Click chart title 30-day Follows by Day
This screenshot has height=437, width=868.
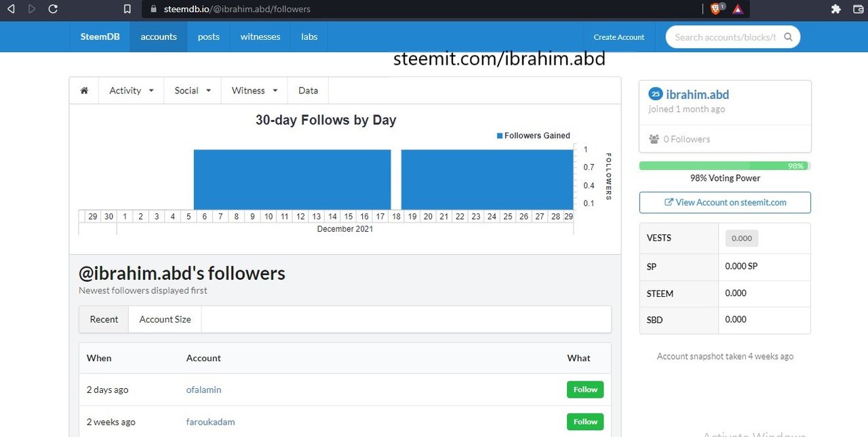coord(325,120)
